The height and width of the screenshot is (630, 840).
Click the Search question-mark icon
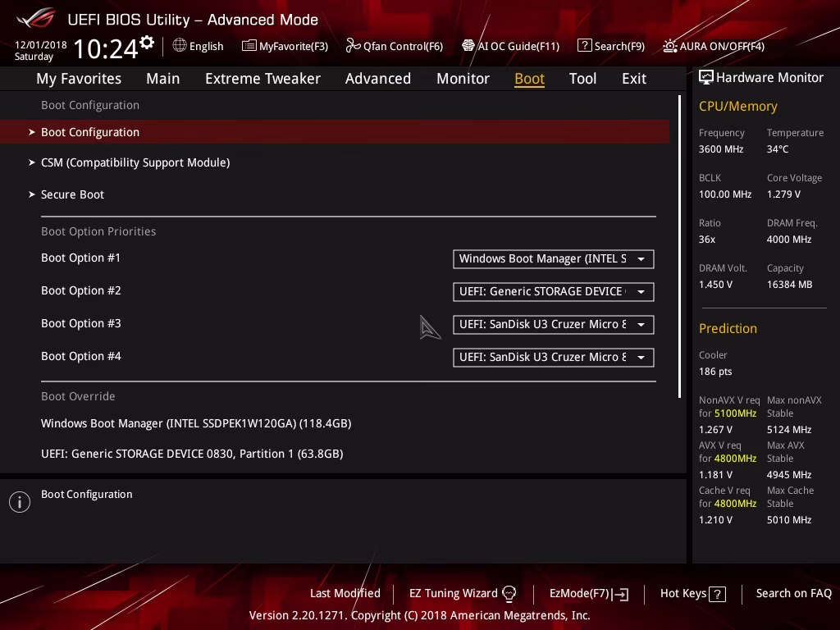click(584, 46)
